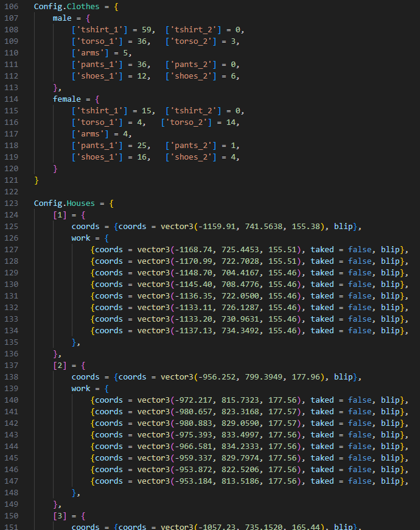Click value 25 of female pants_1
420x530 pixels.
(x=142, y=146)
